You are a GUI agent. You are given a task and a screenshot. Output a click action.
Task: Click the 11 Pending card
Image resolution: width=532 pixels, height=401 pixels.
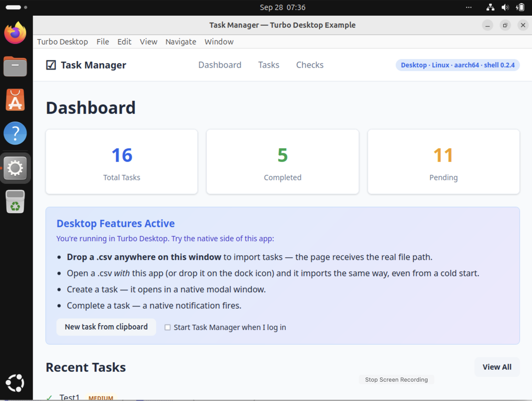[444, 162]
